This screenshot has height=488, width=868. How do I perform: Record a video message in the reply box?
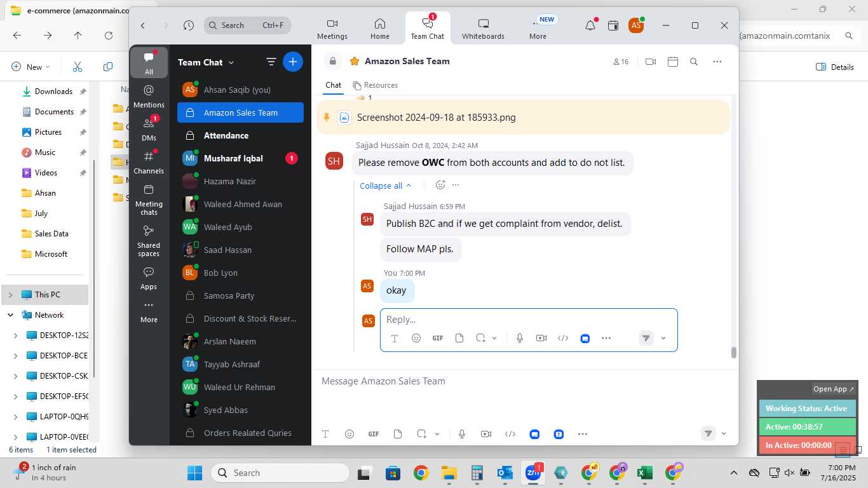[541, 338]
